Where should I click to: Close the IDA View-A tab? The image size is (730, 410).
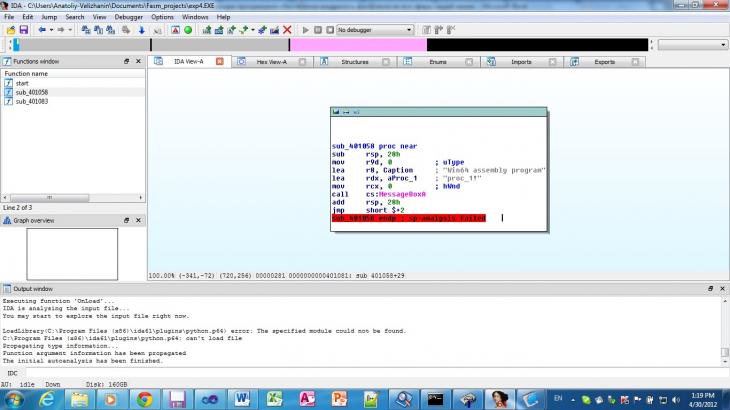[x=220, y=61]
